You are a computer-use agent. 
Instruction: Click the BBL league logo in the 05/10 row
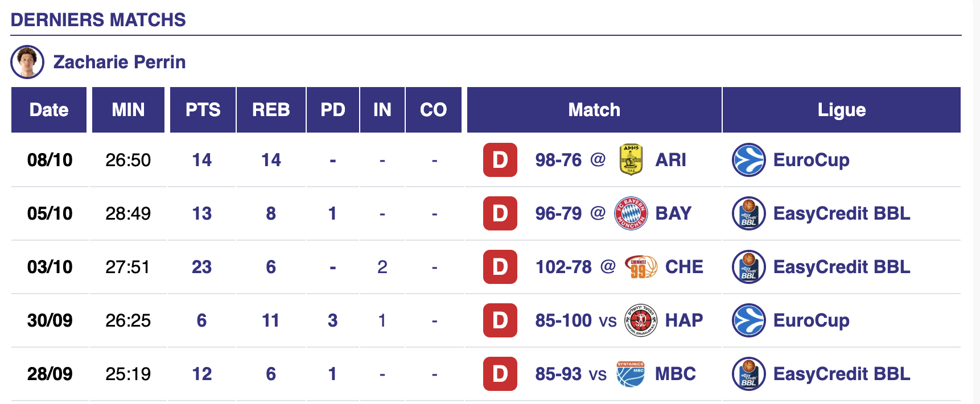tap(748, 213)
